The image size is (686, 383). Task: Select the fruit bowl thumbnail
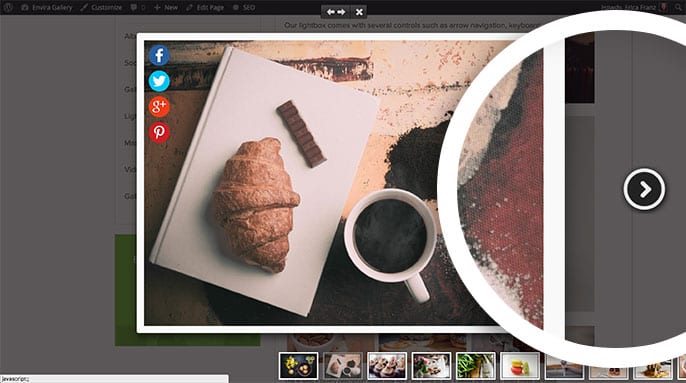pyautogui.click(x=298, y=365)
